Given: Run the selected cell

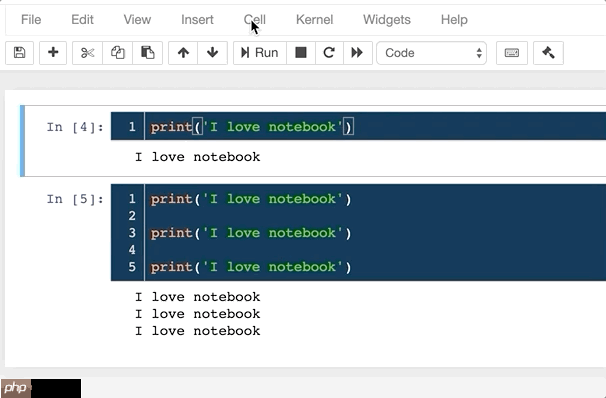Looking at the screenshot, I should click(x=260, y=53).
